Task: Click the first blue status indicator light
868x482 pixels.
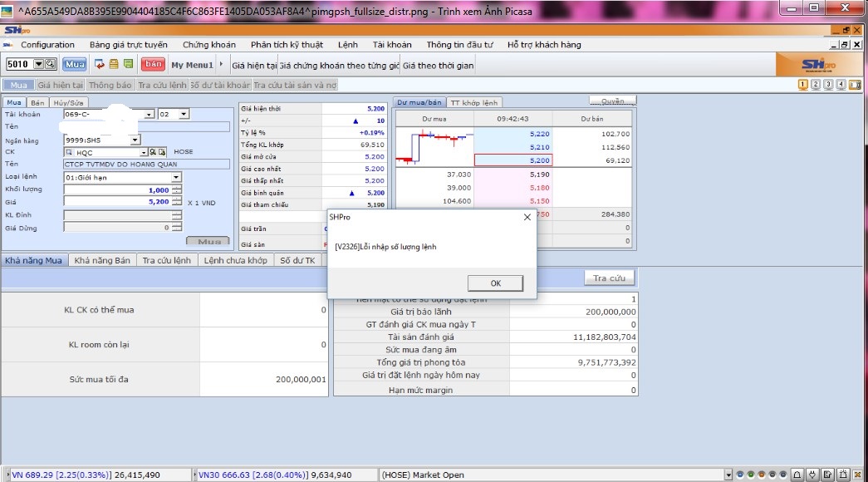Action: pos(739,475)
